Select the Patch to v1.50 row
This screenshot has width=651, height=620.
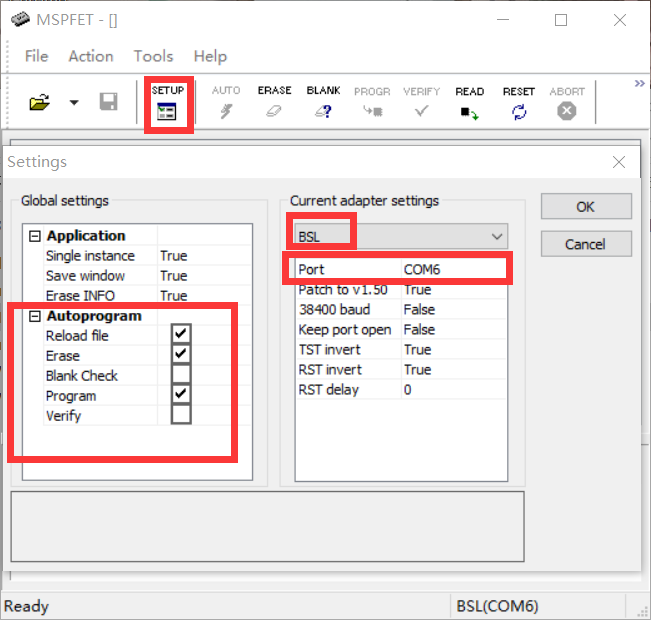(x=401, y=289)
